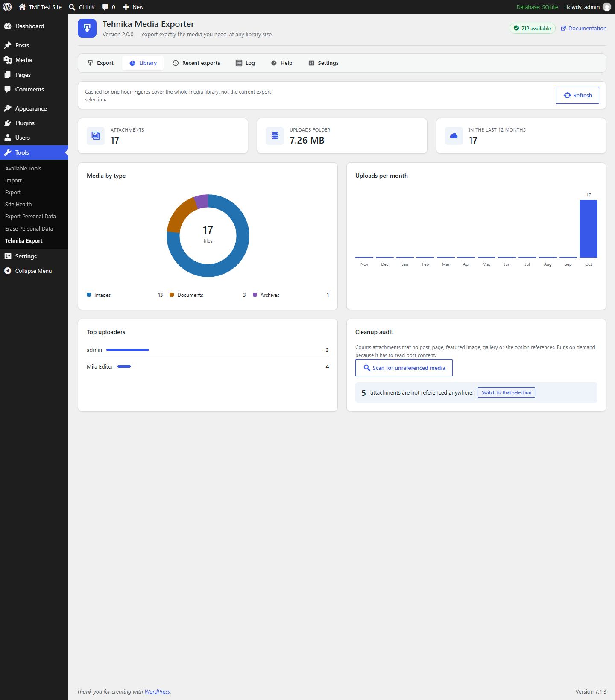Click the Users icon in sidebar
615x700 pixels.
click(x=8, y=138)
